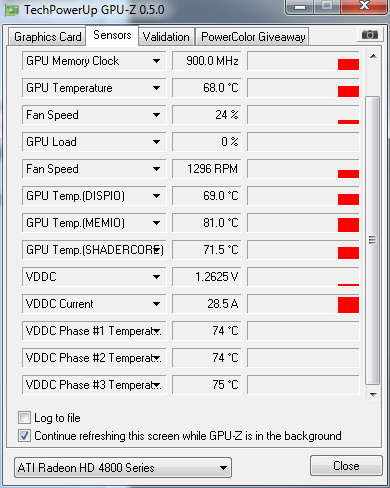Click the 1296 RPM fan speed value field
The width and height of the screenshot is (390, 488).
(207, 169)
